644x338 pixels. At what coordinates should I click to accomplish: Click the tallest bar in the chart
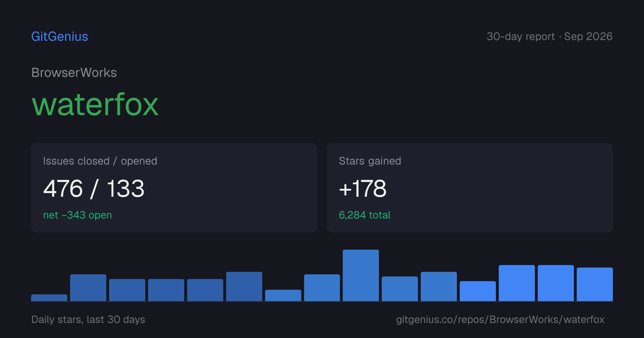[361, 275]
